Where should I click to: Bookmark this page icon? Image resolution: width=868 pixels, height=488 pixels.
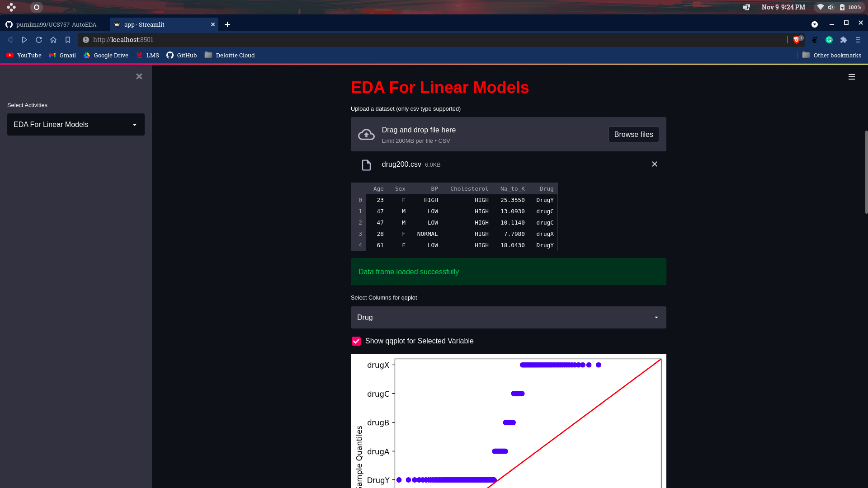tap(68, 40)
